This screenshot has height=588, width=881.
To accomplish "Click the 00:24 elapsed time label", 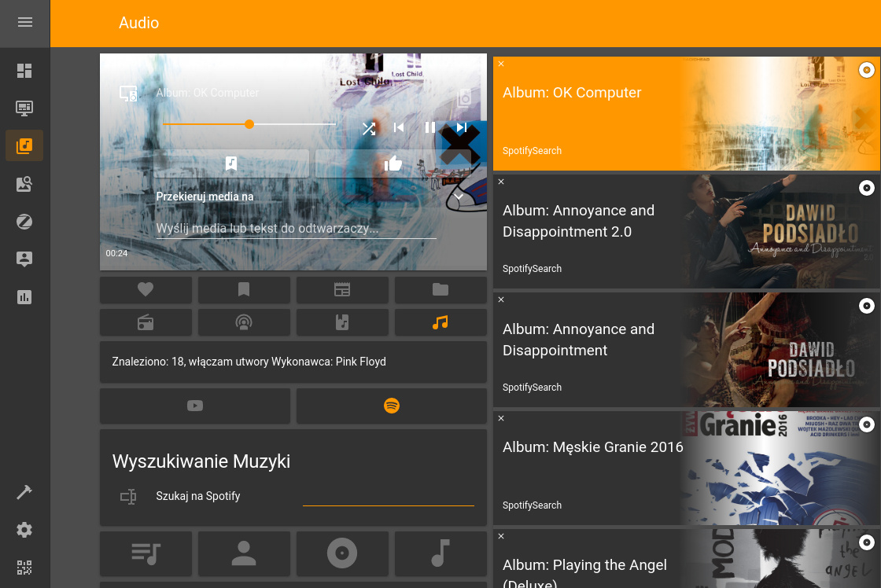I will pyautogui.click(x=116, y=253).
